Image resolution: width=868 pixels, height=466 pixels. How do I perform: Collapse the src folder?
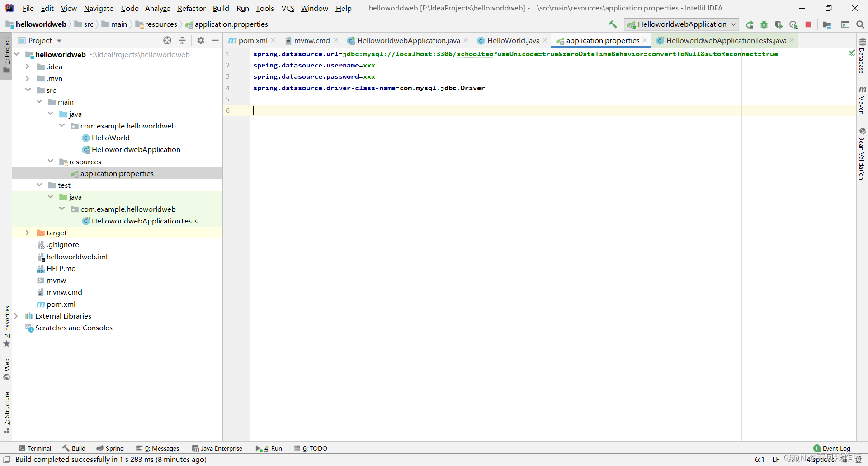click(x=28, y=90)
